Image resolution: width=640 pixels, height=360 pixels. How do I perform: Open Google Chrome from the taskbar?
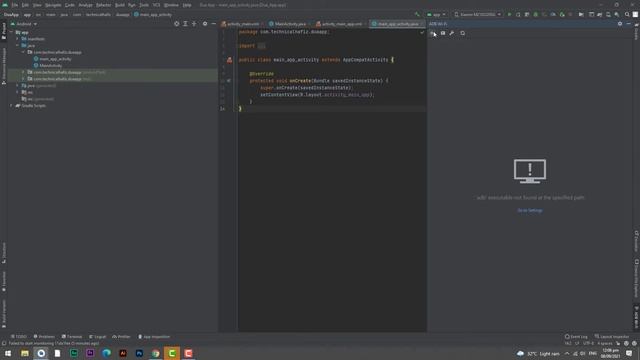(156, 353)
